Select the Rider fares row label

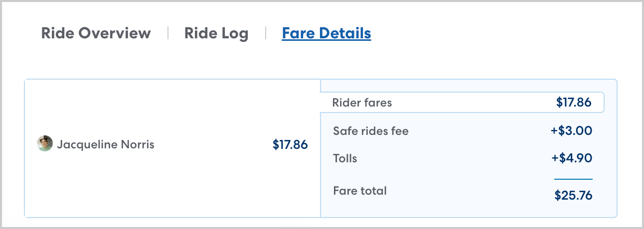362,103
